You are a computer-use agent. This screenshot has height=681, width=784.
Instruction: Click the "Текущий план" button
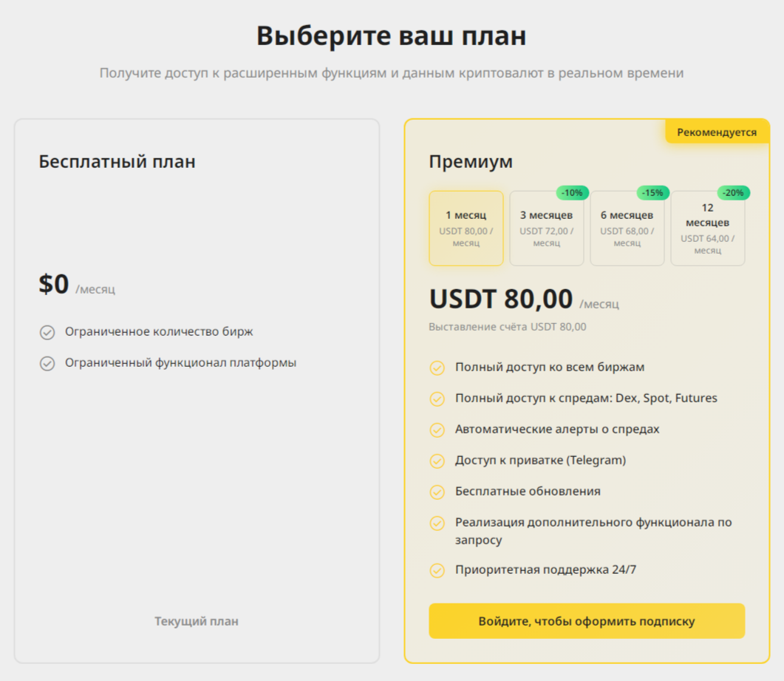coord(197,621)
